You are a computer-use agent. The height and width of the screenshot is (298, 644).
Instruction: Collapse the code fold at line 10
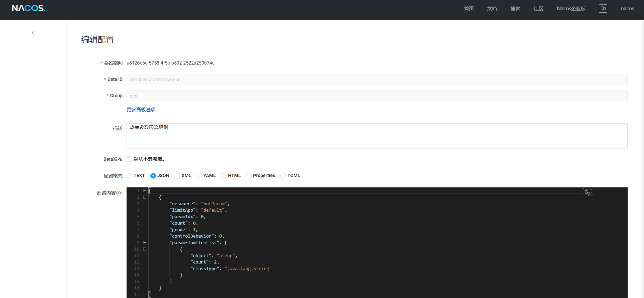tap(145, 249)
